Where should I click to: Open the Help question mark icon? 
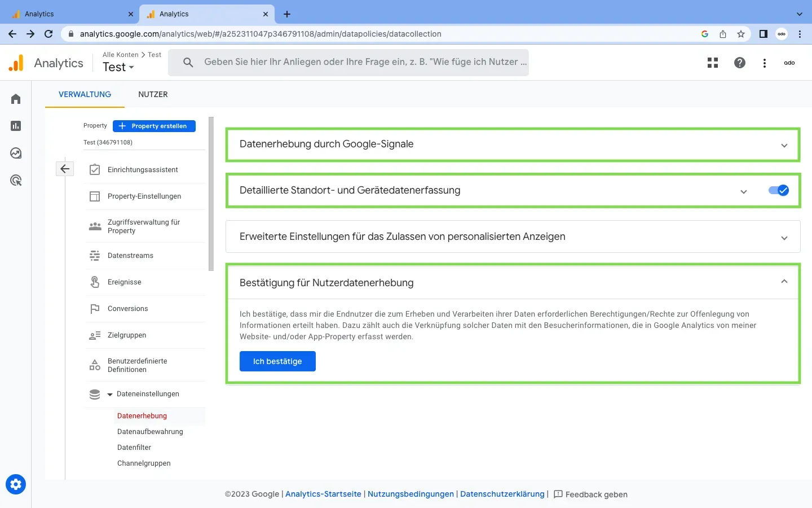[x=740, y=63]
